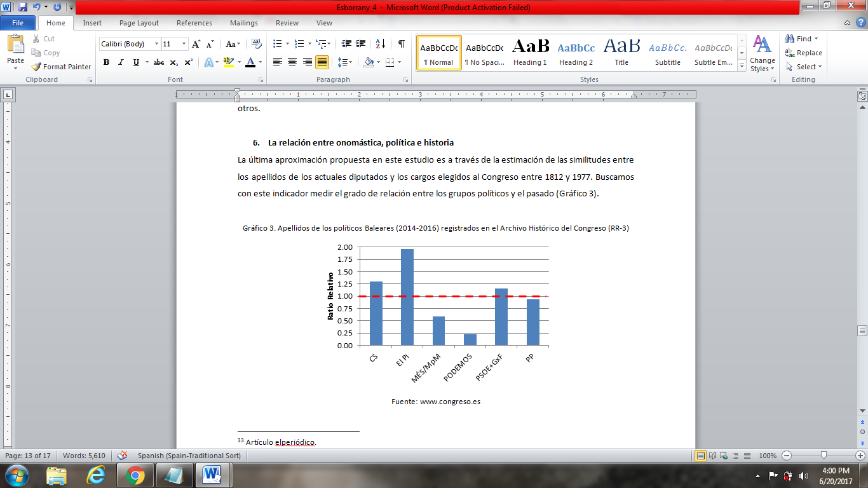
Task: Click the Replace button in Editing group
Action: 804,53
